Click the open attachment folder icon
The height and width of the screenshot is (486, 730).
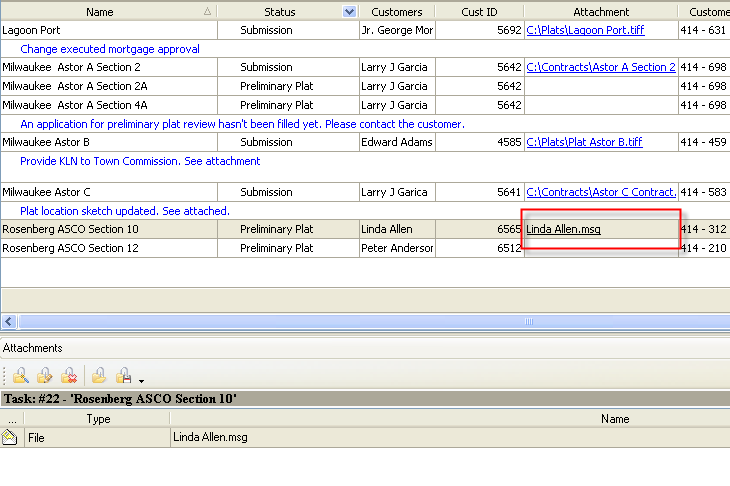(x=99, y=377)
